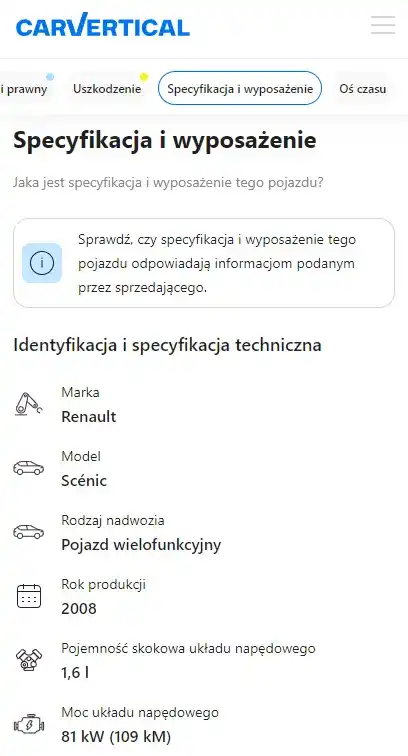The width and height of the screenshot is (408, 756).
Task: Click the Identyfikacja i specyfikacja techniczna heading
Action: point(167,345)
